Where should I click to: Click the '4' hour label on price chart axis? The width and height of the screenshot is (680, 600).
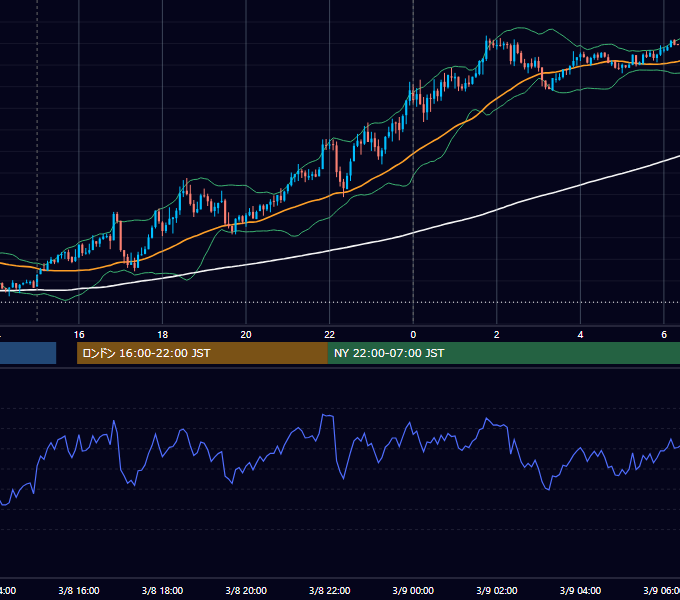coord(580,335)
